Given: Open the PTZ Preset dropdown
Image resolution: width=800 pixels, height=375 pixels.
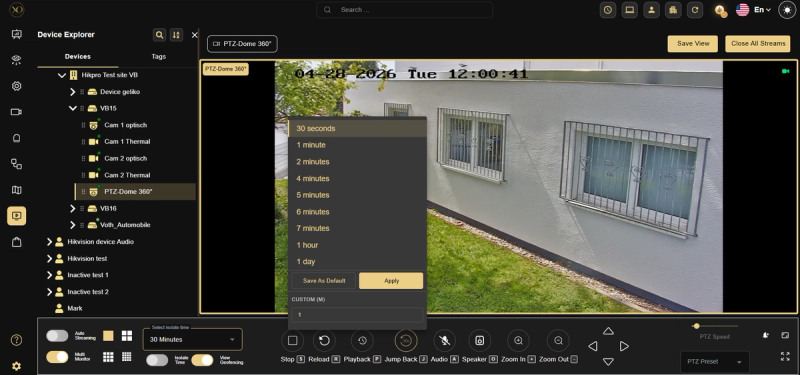Looking at the screenshot, I should 715,362.
